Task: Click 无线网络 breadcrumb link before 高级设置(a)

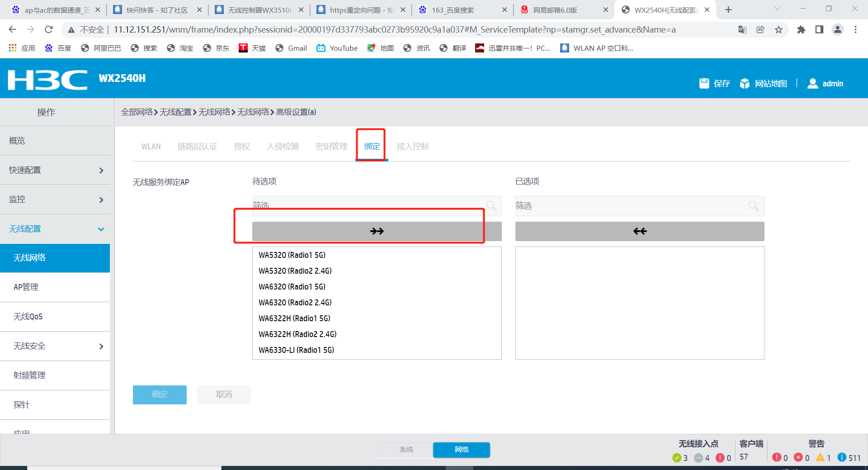Action: (253, 112)
